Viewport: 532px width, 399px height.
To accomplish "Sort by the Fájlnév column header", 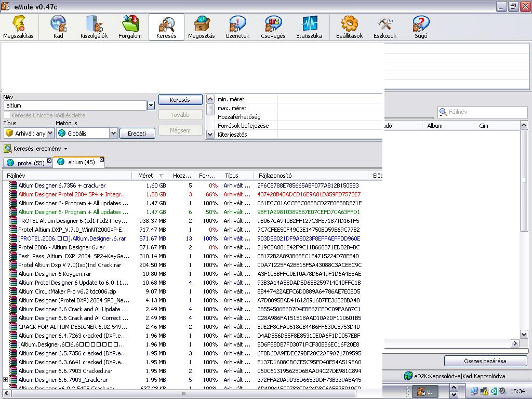I will [x=67, y=176].
